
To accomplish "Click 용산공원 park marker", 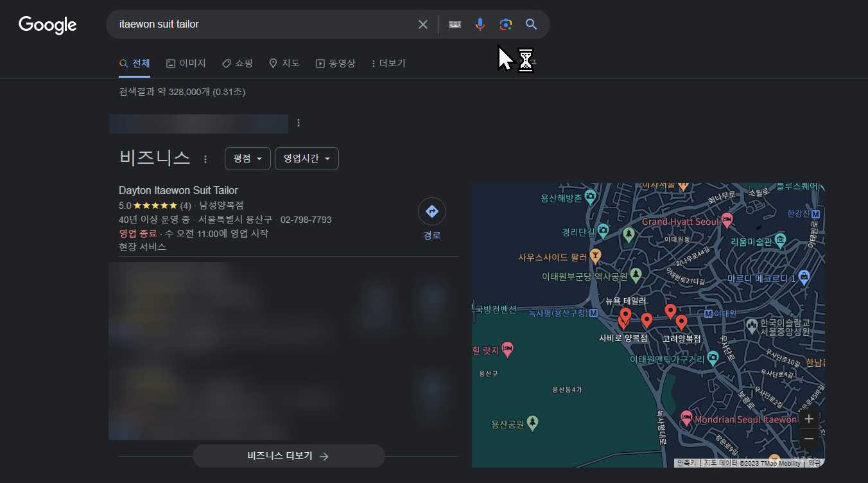I will [532, 422].
